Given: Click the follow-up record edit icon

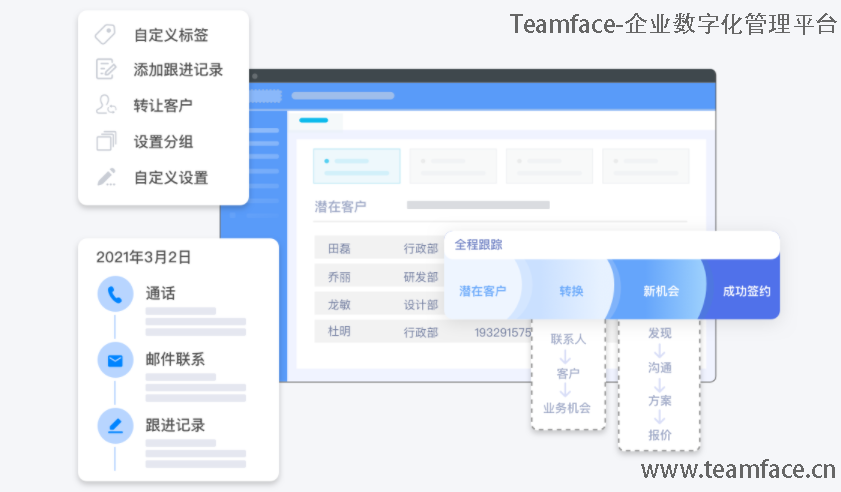Looking at the screenshot, I should point(115,426).
